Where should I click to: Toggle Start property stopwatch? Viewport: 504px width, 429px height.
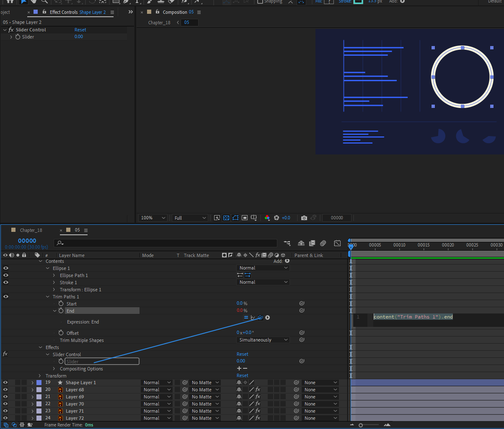[61, 303]
